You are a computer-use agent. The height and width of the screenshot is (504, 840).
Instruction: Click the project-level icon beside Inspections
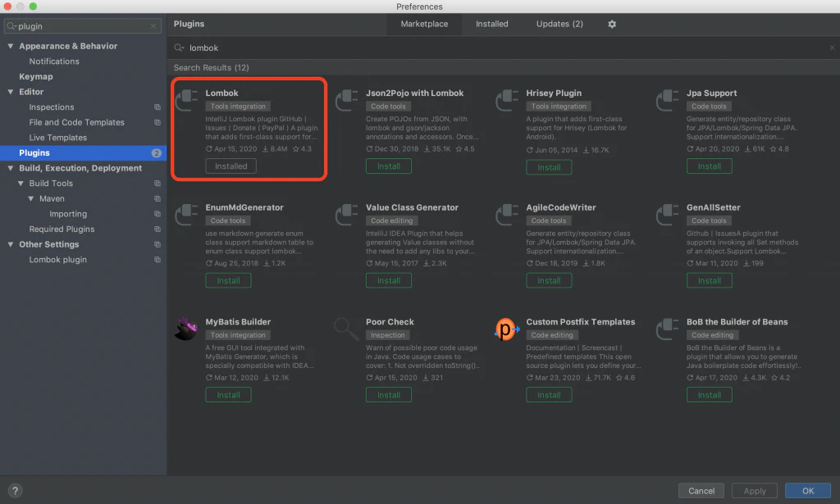tap(157, 107)
